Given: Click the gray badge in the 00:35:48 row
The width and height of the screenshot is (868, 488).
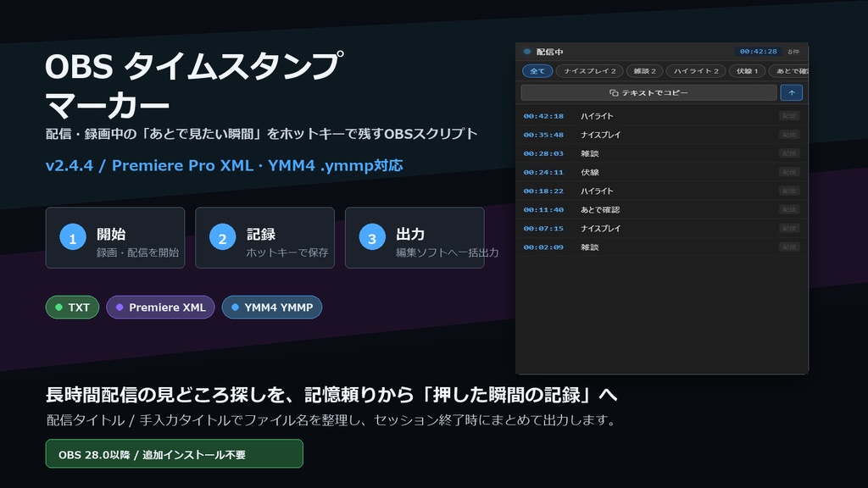Looking at the screenshot, I should click(789, 135).
